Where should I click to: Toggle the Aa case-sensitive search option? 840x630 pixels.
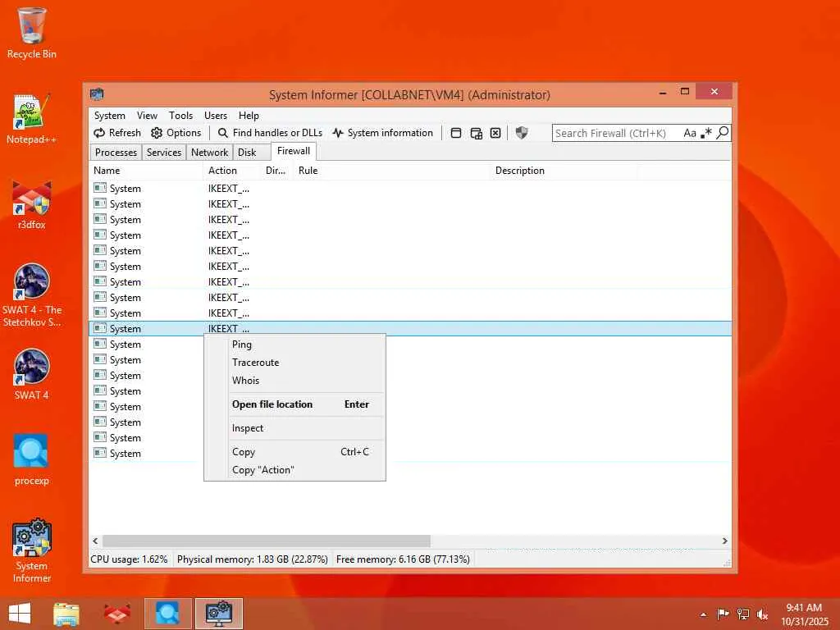[689, 133]
